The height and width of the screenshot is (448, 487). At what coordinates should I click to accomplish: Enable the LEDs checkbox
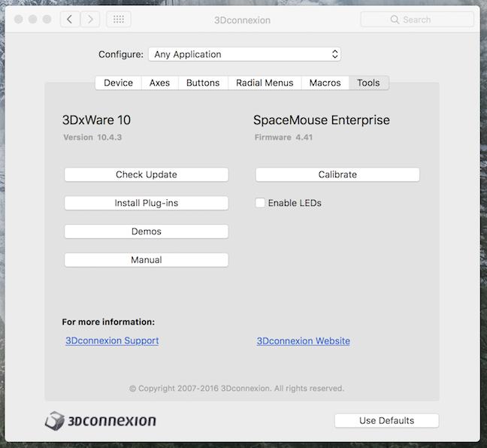click(260, 203)
